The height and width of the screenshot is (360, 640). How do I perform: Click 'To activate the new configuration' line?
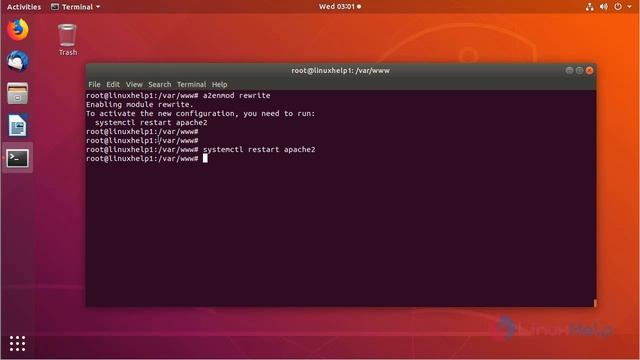pyautogui.click(x=200, y=113)
